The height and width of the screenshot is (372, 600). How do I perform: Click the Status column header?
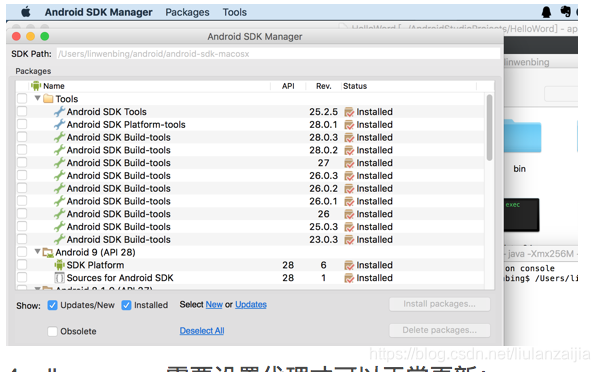(355, 86)
